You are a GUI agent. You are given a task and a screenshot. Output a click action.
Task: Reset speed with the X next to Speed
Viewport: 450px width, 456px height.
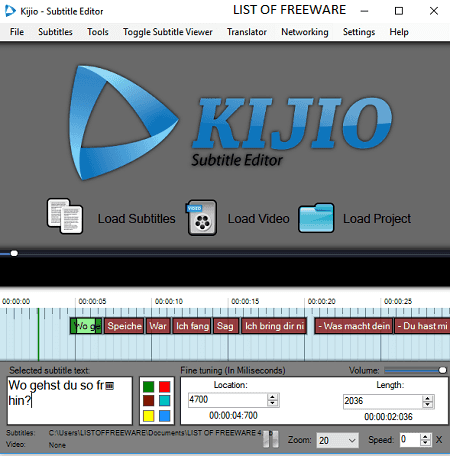439,440
